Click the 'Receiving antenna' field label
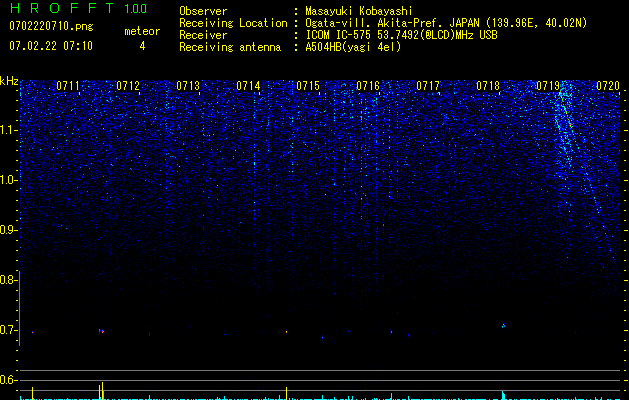629x400 pixels. click(230, 47)
